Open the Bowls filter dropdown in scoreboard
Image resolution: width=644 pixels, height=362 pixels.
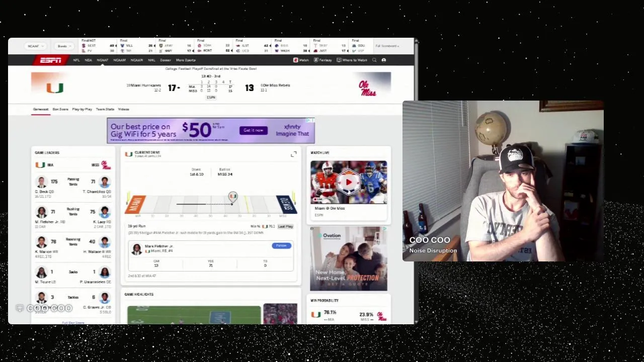pyautogui.click(x=64, y=46)
